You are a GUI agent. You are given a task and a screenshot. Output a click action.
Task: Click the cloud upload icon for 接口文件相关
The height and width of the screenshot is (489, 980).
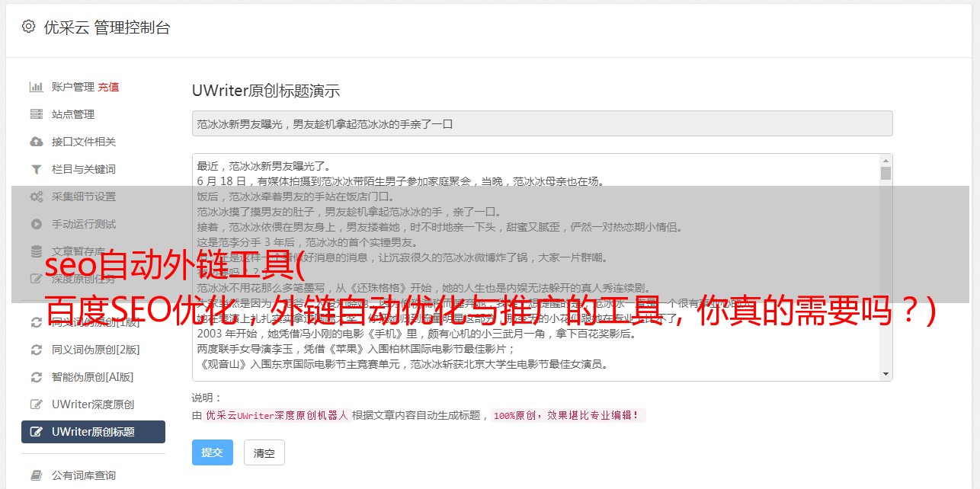pyautogui.click(x=36, y=142)
